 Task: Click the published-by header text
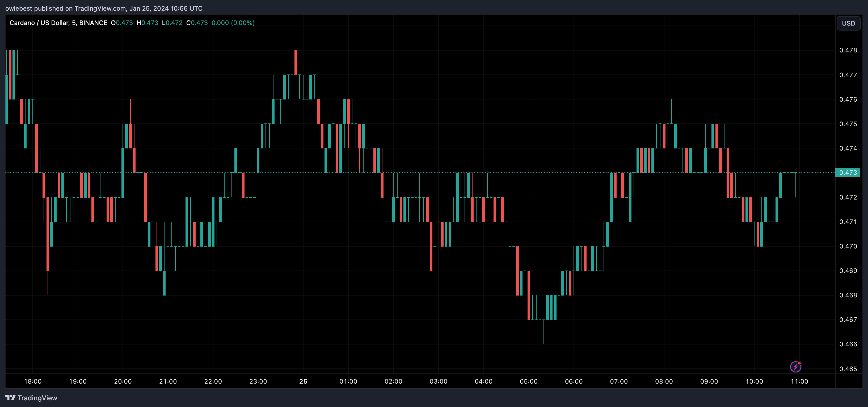(104, 9)
